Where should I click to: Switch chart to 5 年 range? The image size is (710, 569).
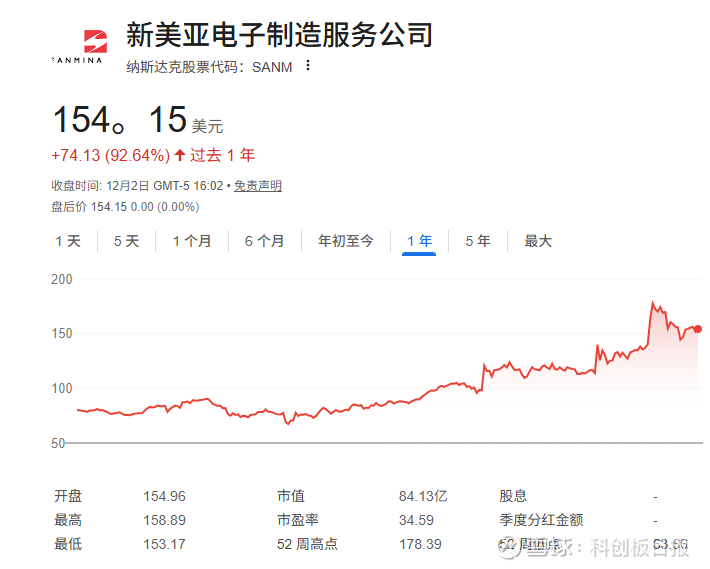[x=478, y=241]
